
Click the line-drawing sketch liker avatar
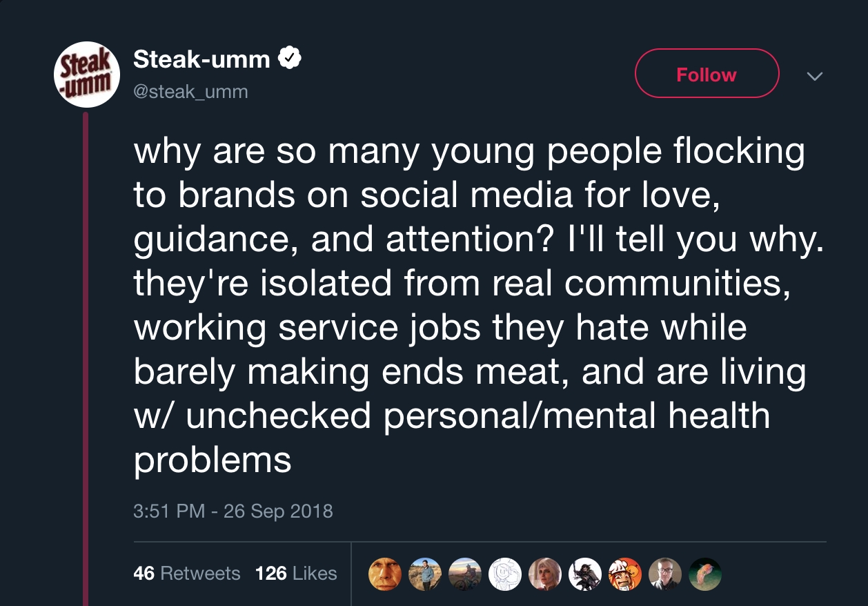coord(504,574)
